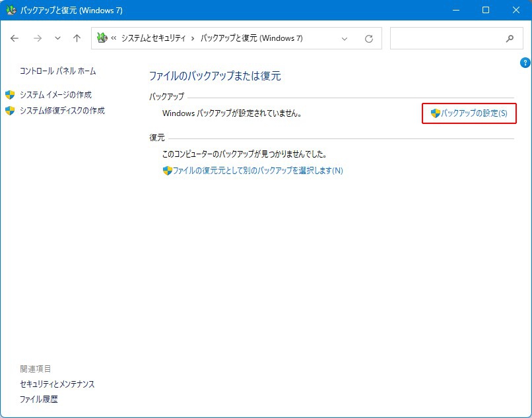Open コントロール パネル ホーム
Image resolution: width=532 pixels, height=418 pixels.
pyautogui.click(x=57, y=71)
